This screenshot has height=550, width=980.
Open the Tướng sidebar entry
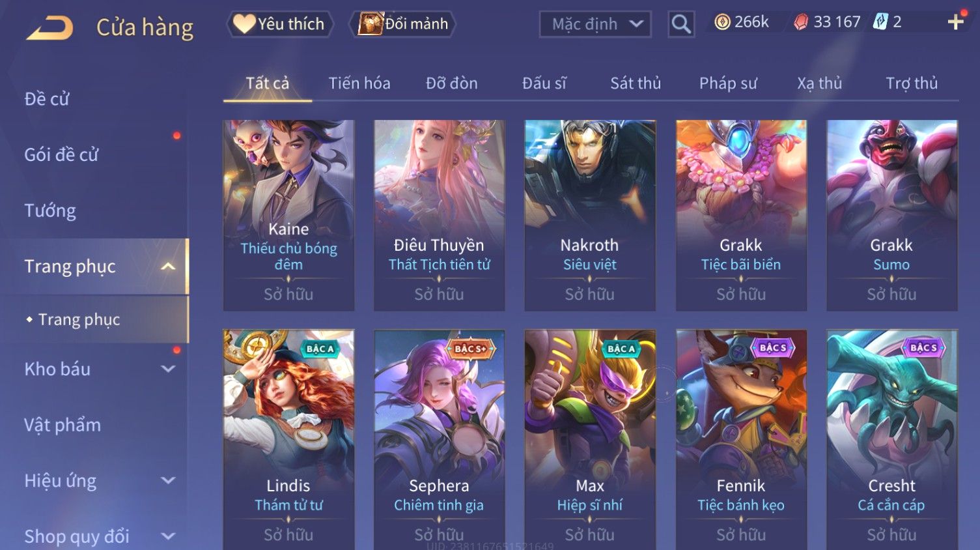50,210
